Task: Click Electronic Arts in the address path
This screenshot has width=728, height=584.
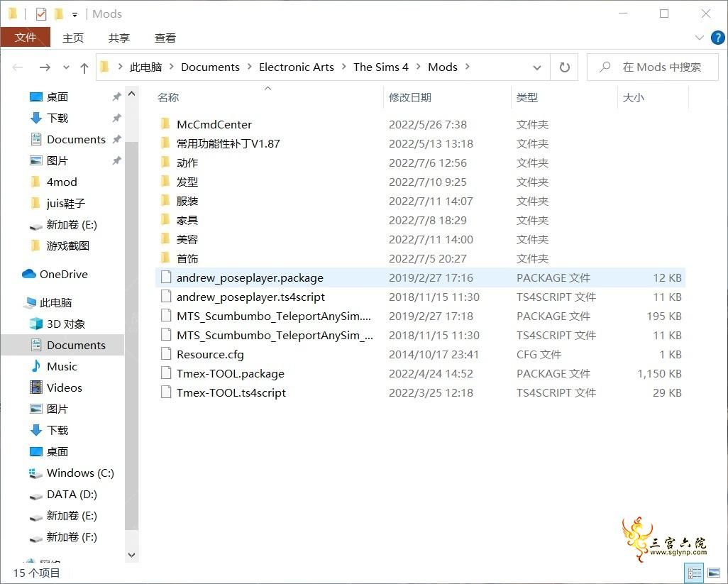Action: [296, 67]
